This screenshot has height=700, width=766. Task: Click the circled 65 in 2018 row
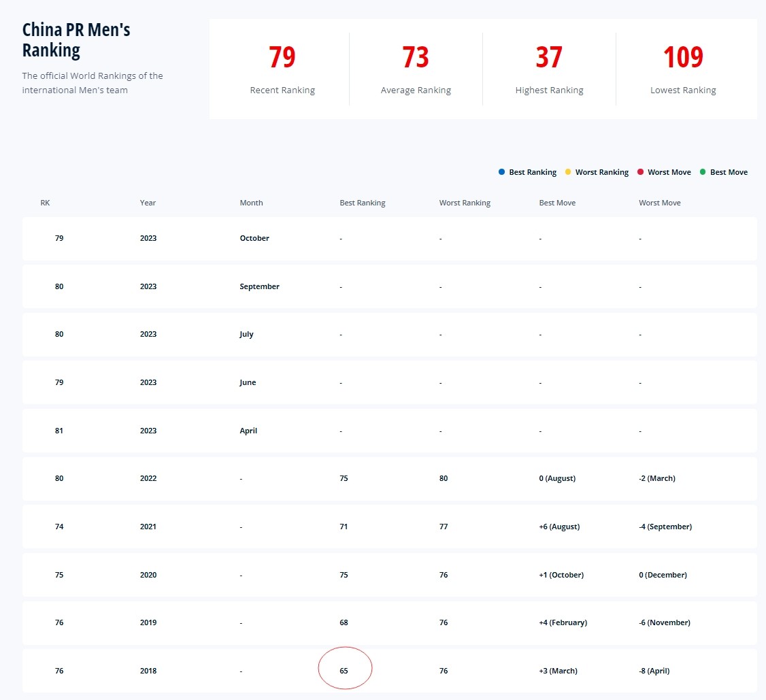coord(344,671)
